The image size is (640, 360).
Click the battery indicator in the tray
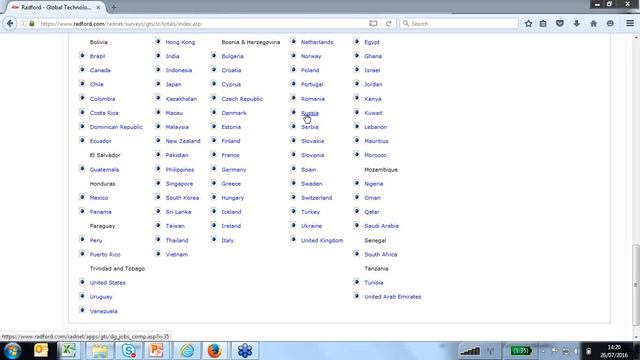tap(521, 351)
